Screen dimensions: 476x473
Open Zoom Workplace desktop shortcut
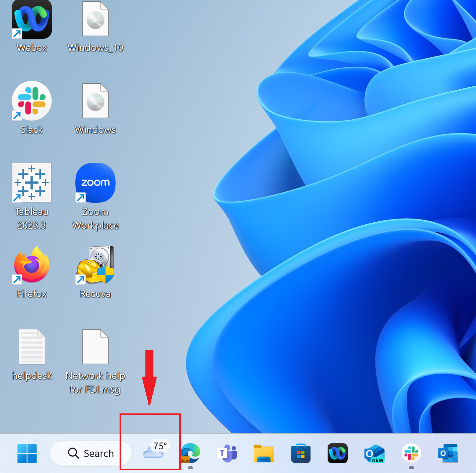pyautogui.click(x=95, y=183)
